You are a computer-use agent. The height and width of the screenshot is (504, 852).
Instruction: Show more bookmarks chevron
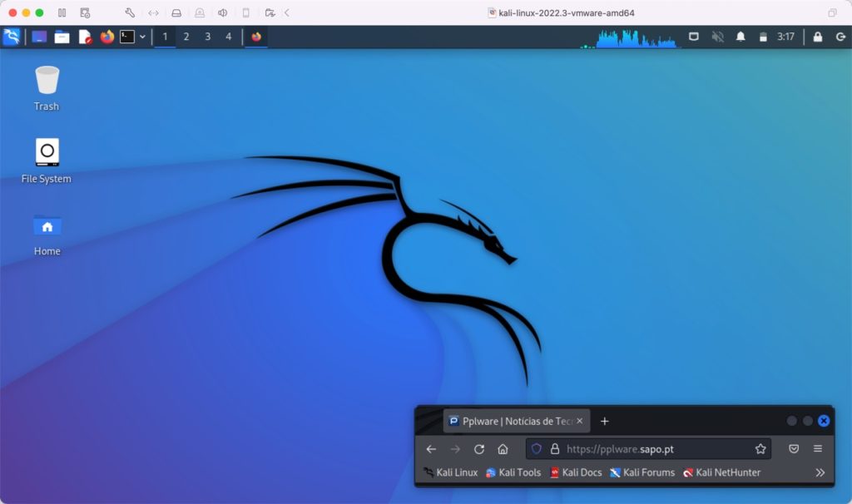click(820, 472)
